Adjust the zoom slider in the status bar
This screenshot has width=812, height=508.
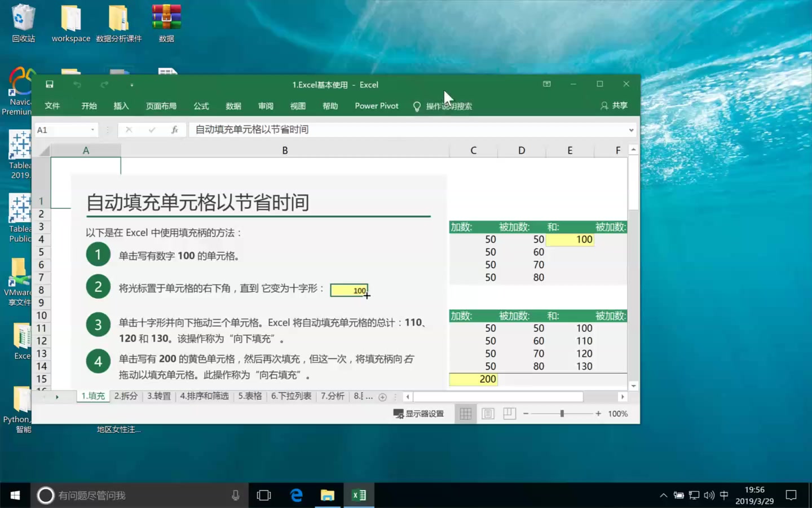562,413
